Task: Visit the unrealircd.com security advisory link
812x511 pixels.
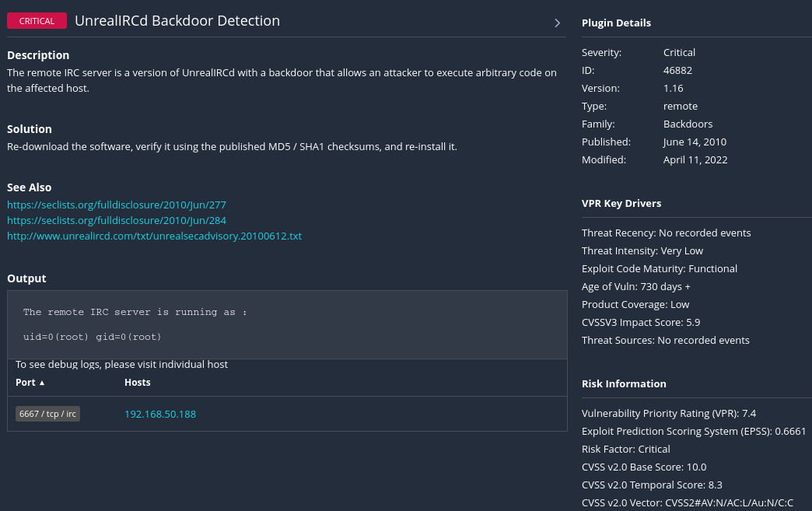Action: (x=154, y=236)
